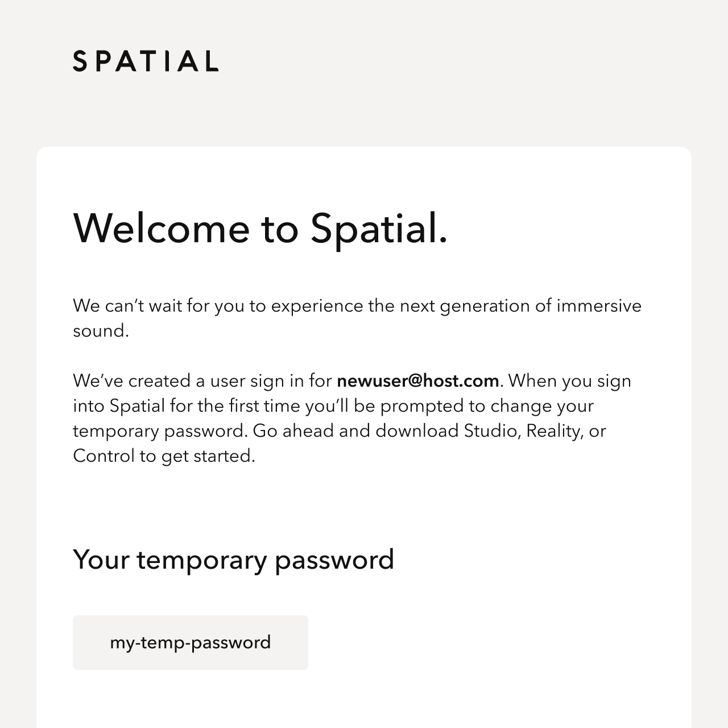Click the word "experience" in the first paragraph

click(317, 305)
